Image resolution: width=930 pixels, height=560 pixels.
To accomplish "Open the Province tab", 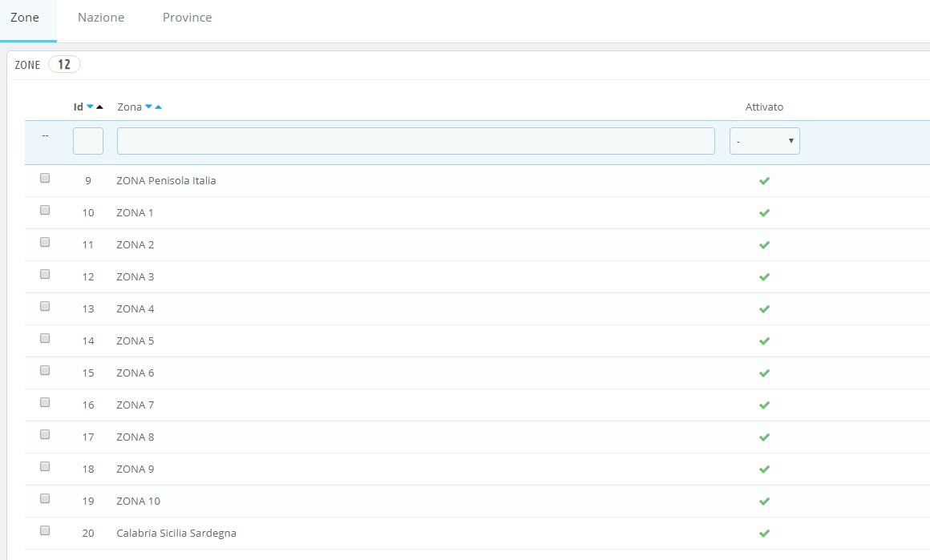I will (x=188, y=18).
